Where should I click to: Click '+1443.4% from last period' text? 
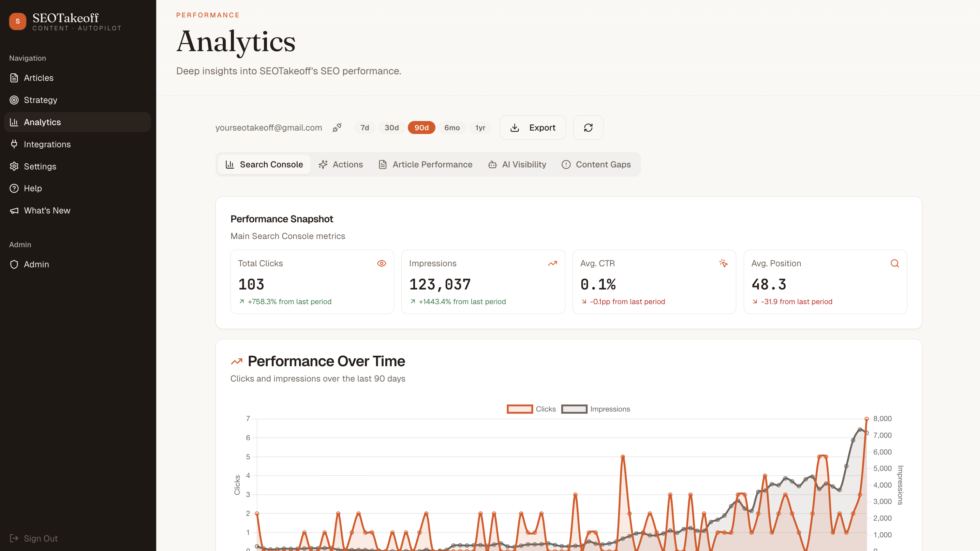coord(462,301)
